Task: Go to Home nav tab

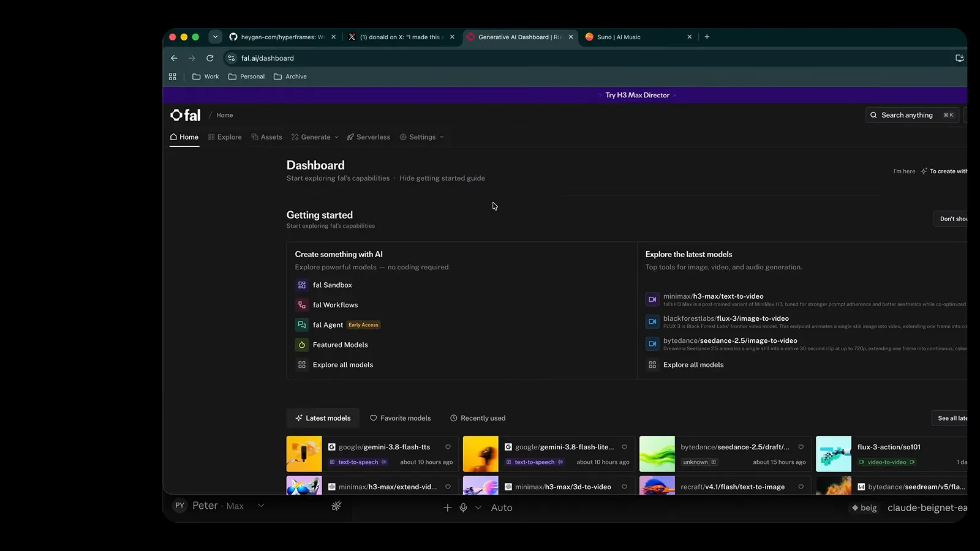Action: 184,137
